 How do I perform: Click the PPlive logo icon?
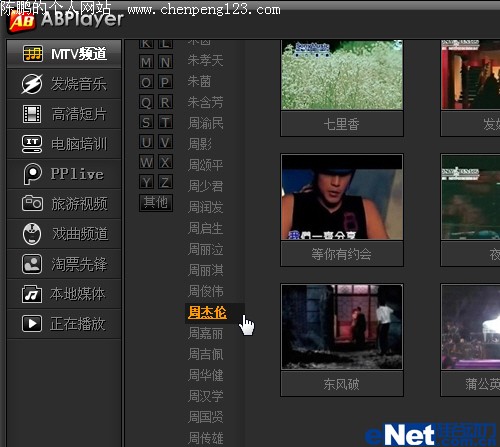click(x=32, y=174)
